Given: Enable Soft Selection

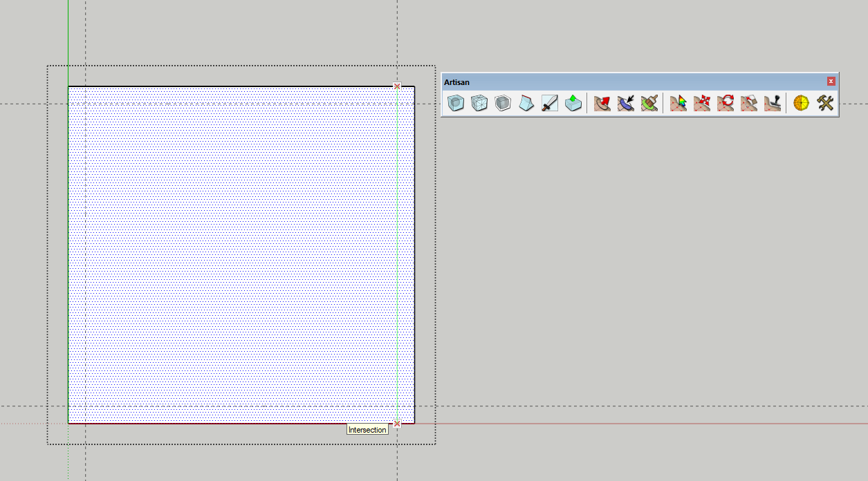Looking at the screenshot, I should [x=678, y=102].
